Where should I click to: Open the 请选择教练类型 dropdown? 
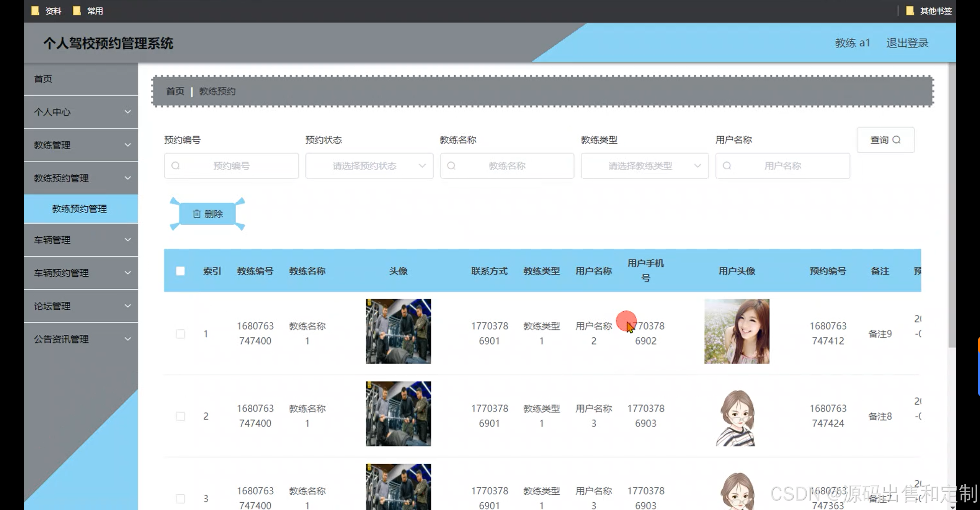[x=645, y=166]
